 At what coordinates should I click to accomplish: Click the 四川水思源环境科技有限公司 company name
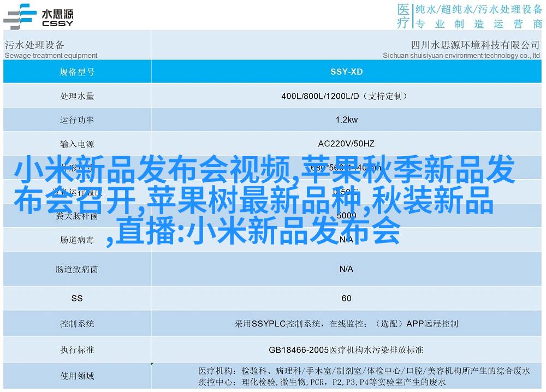475,45
